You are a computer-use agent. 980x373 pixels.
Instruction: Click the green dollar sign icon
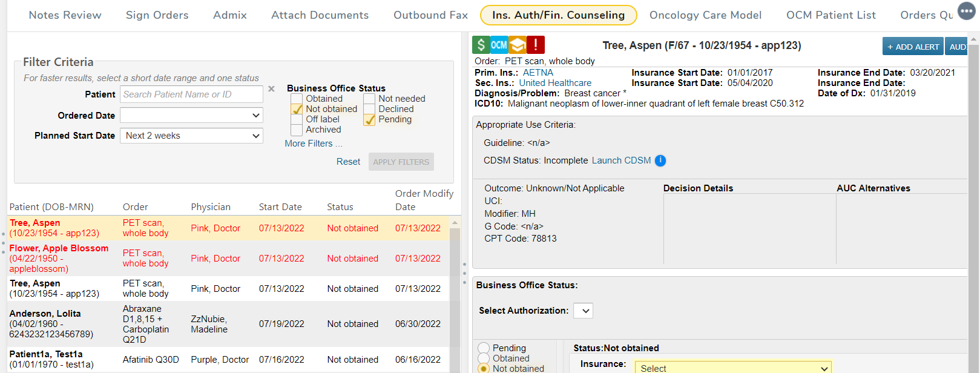pyautogui.click(x=481, y=45)
